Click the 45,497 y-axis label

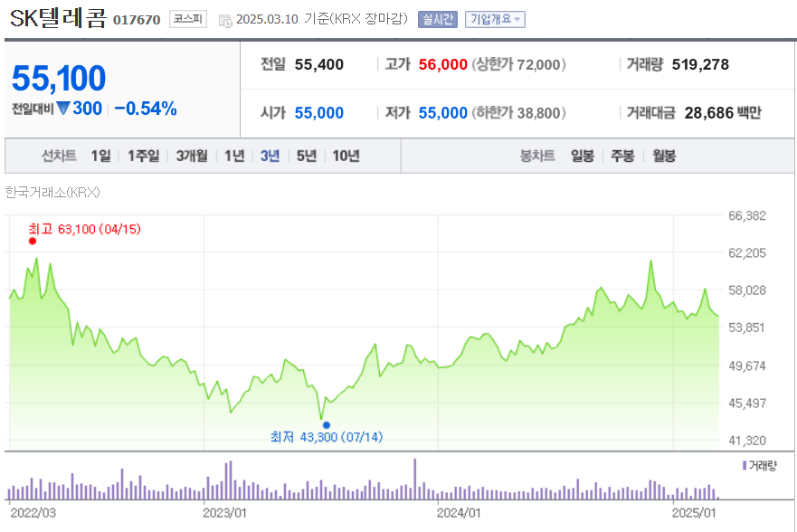pyautogui.click(x=747, y=403)
